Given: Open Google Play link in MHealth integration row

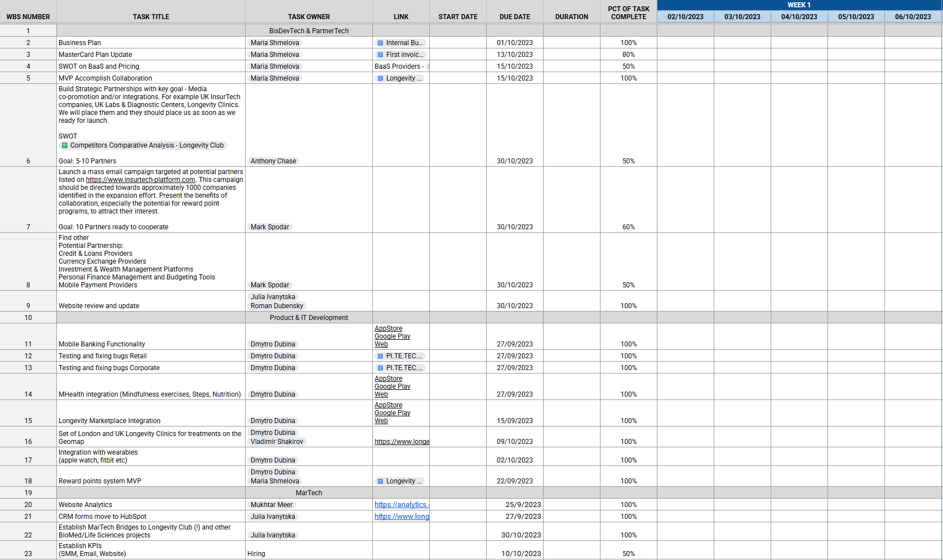Looking at the screenshot, I should (x=392, y=386).
